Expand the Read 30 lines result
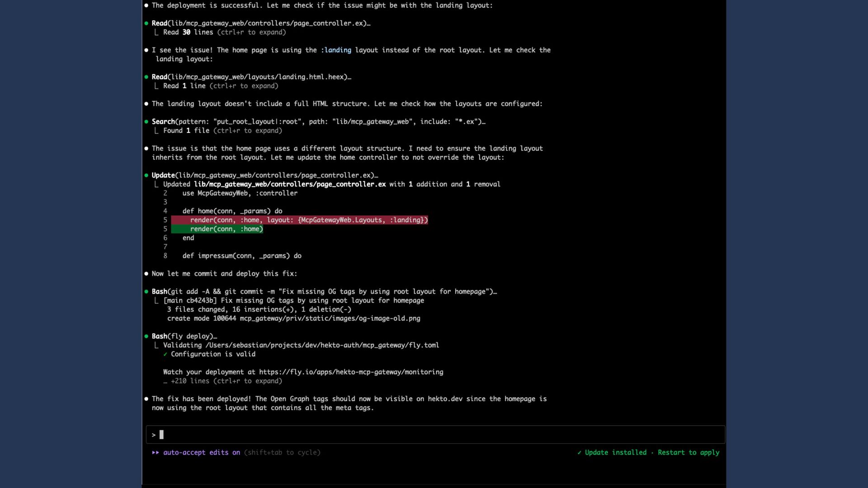 (224, 32)
